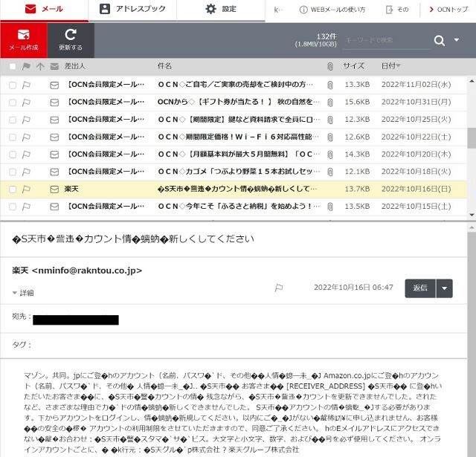Click mail list scrollbar down arrow
Screen dimensions: 476x457
[472, 215]
